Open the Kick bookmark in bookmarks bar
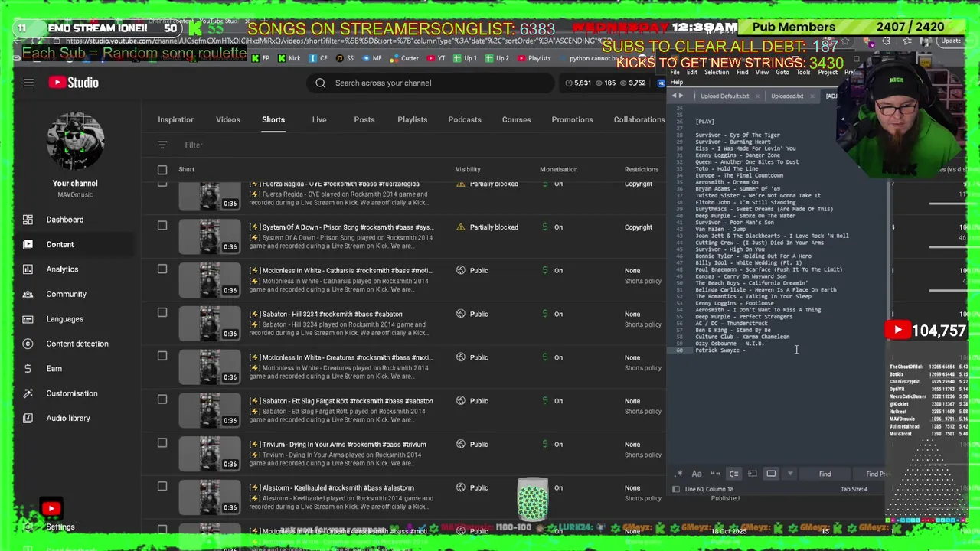 coord(289,58)
